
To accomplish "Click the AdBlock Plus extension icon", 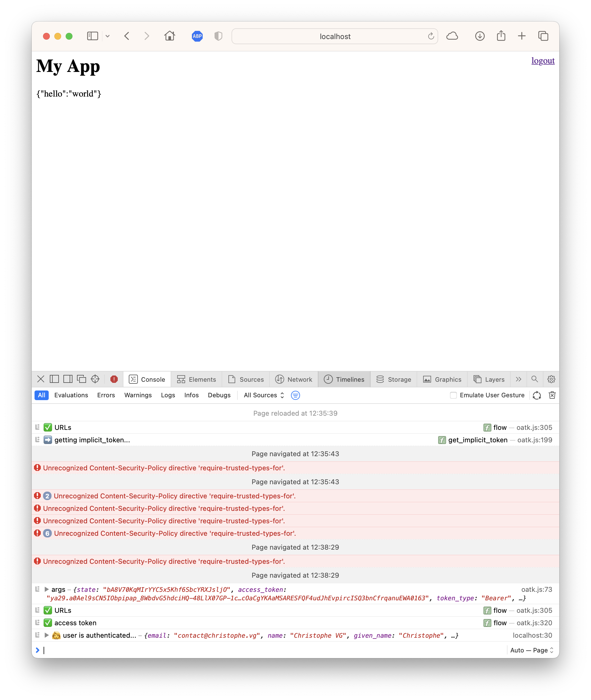I will pyautogui.click(x=197, y=36).
